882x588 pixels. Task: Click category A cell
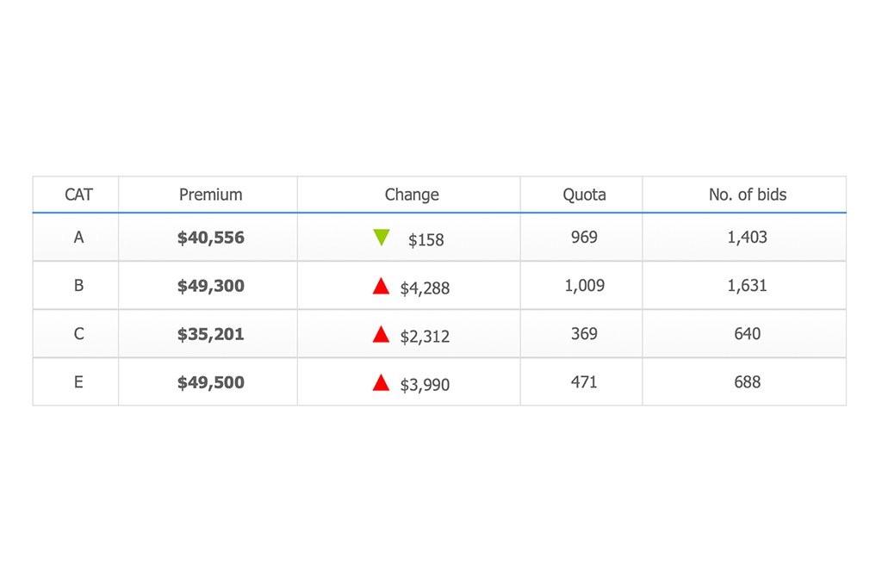[78, 238]
